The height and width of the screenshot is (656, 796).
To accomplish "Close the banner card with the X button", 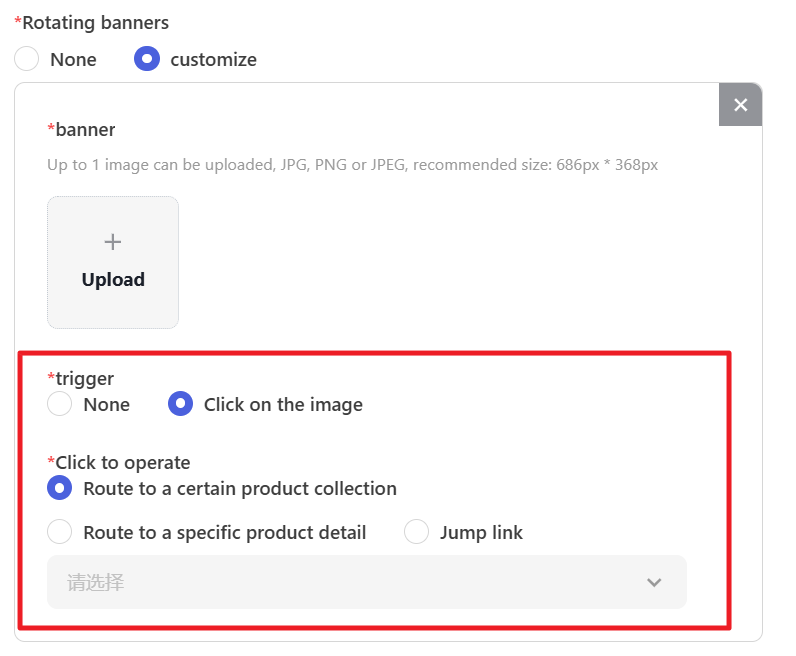I will click(740, 105).
